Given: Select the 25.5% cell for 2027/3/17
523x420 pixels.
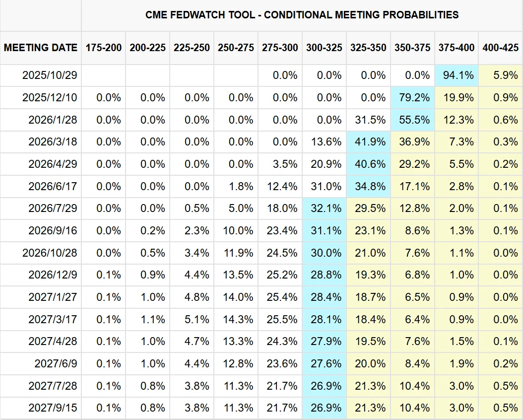Looking at the screenshot, I should [x=280, y=319].
